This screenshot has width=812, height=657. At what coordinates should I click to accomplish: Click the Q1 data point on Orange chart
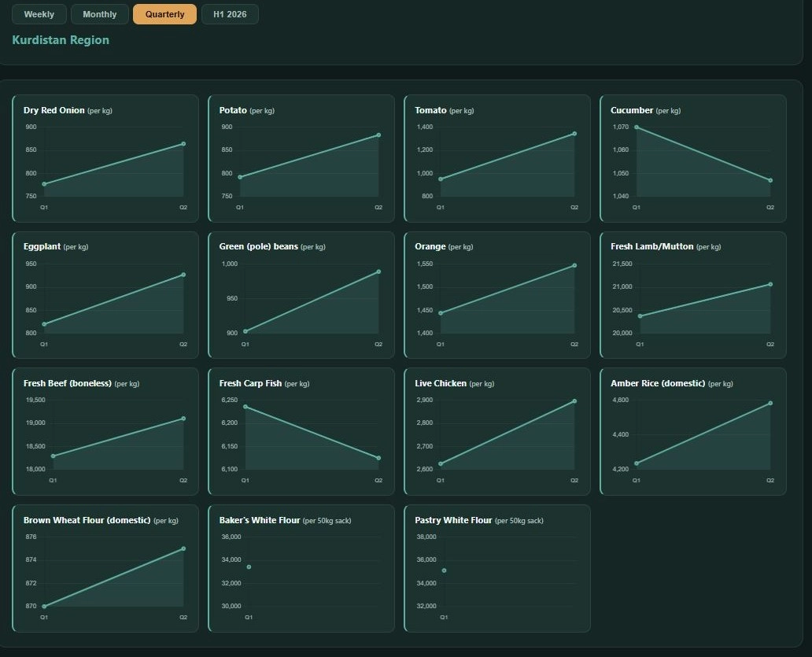(440, 313)
